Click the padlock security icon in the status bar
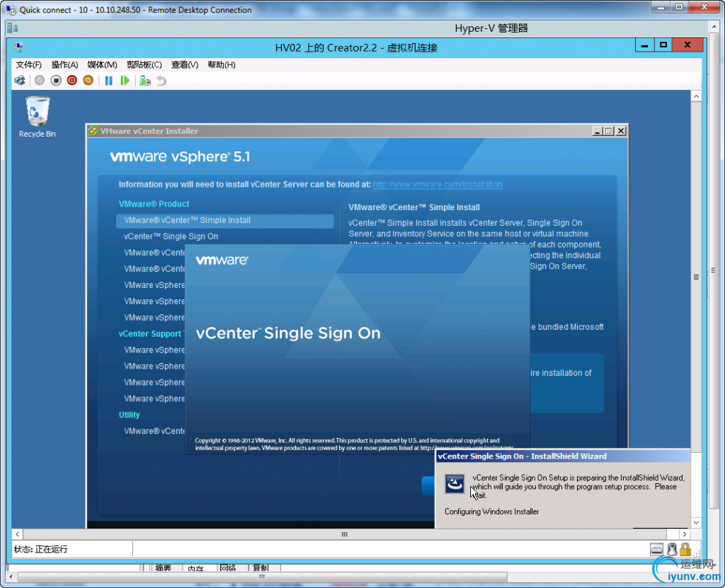The width and height of the screenshot is (725, 588). point(685,550)
